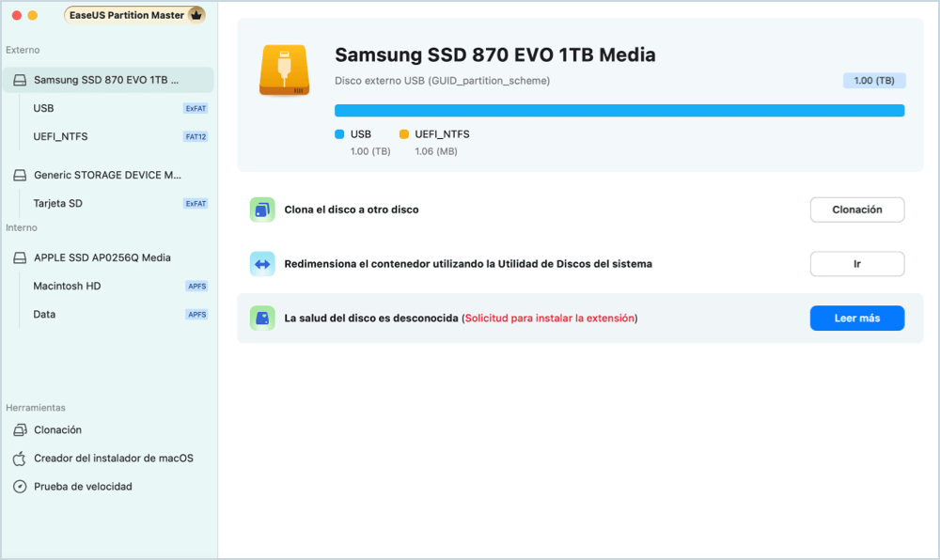
Task: Select Generic STORAGE DEVICE disk
Action: (x=108, y=176)
